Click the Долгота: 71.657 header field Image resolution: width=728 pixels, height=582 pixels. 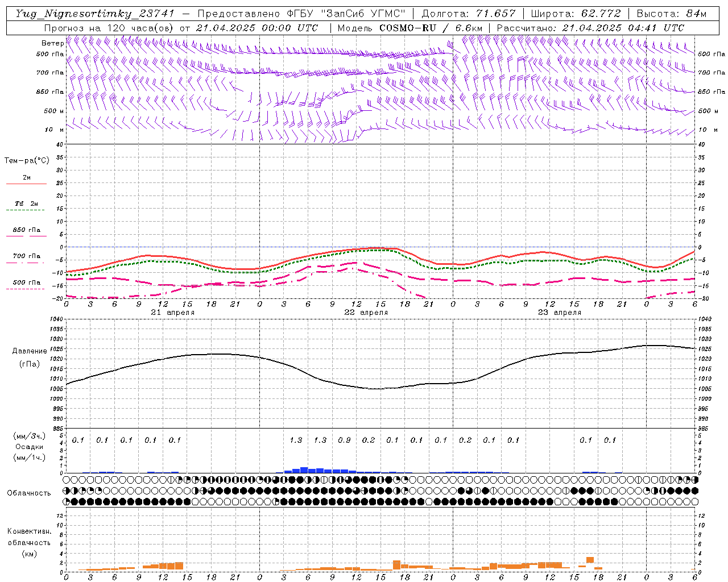click(469, 14)
